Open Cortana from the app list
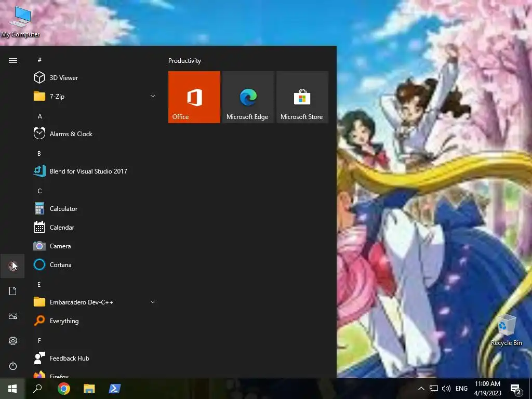 pyautogui.click(x=95, y=264)
